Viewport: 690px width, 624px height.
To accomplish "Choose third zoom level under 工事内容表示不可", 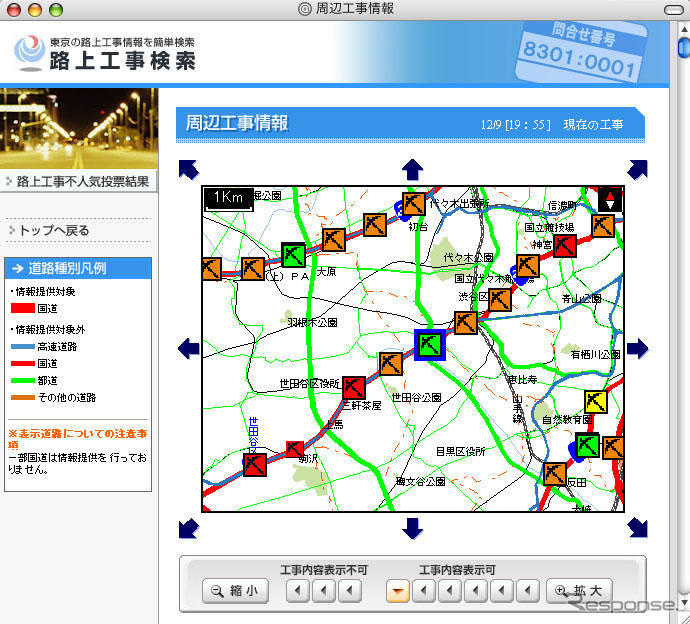I will [x=350, y=591].
